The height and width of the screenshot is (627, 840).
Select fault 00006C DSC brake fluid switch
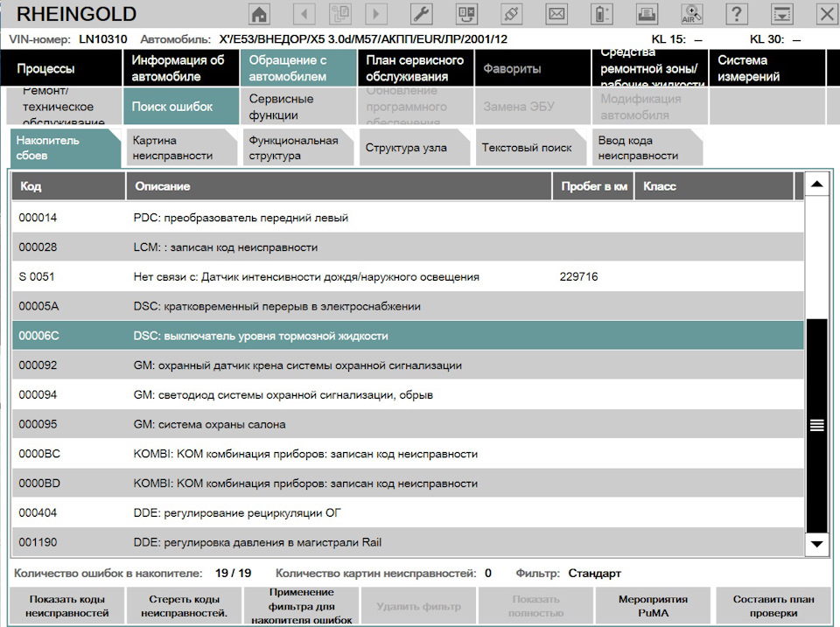408,336
